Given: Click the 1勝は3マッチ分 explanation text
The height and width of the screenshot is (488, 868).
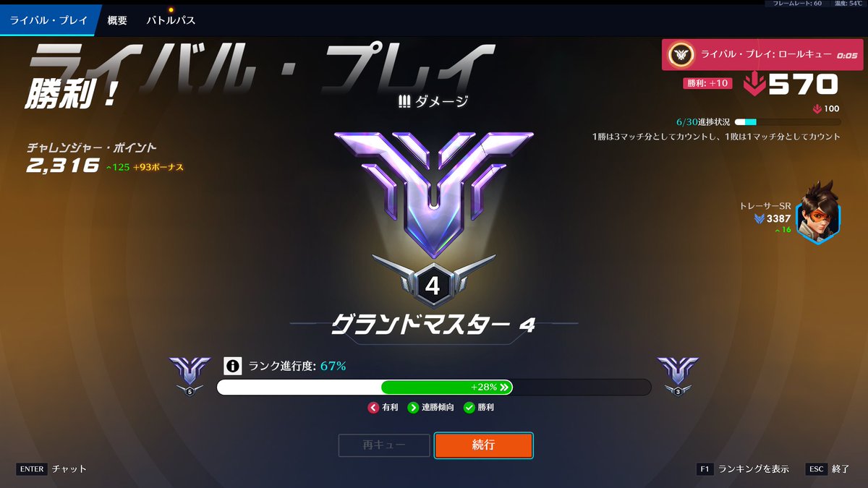Looking at the screenshot, I should click(716, 136).
